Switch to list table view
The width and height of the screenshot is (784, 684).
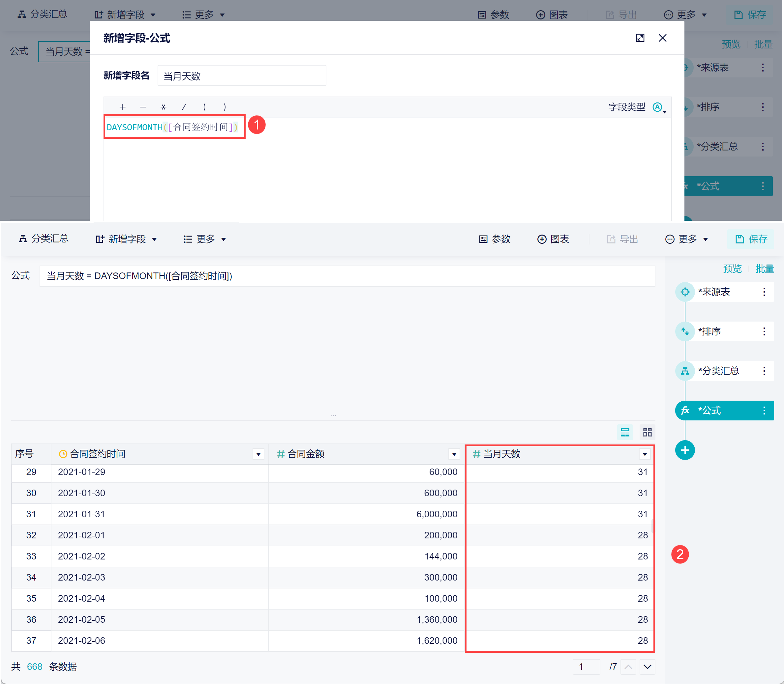coord(625,432)
